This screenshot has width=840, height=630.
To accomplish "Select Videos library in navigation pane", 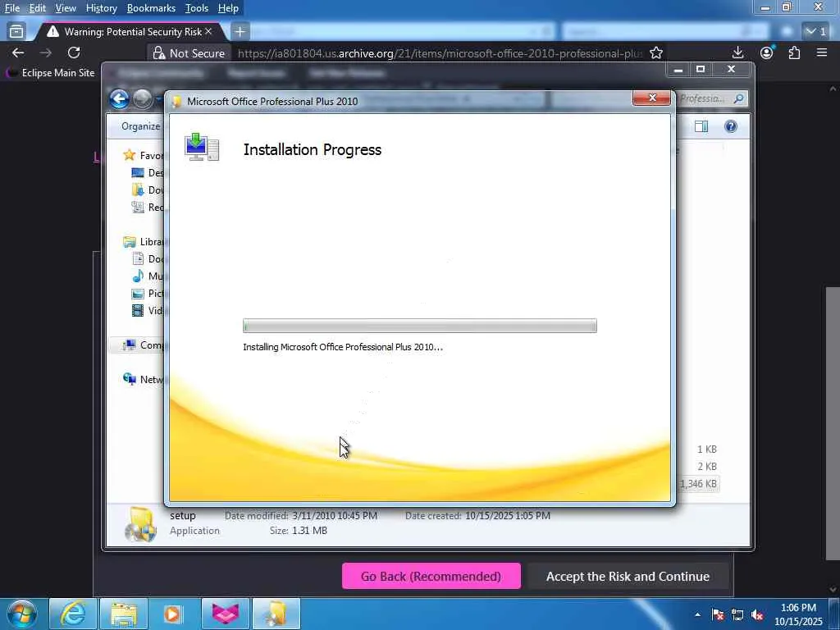I will click(148, 310).
